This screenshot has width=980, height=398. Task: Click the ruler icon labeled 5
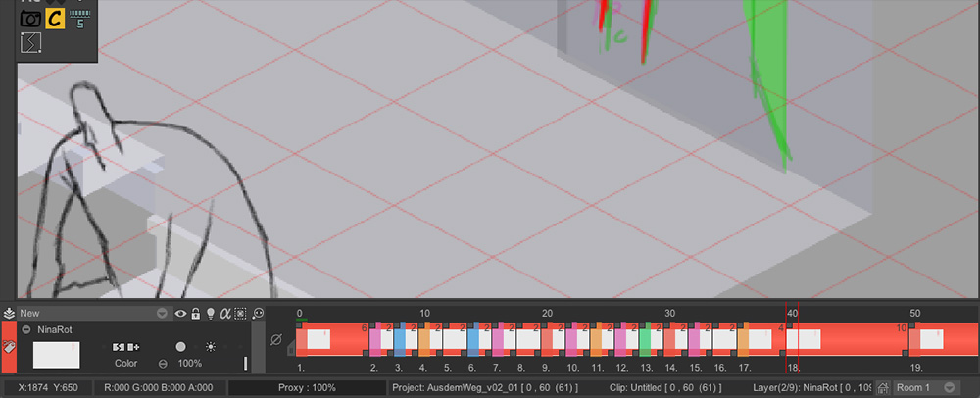79,19
